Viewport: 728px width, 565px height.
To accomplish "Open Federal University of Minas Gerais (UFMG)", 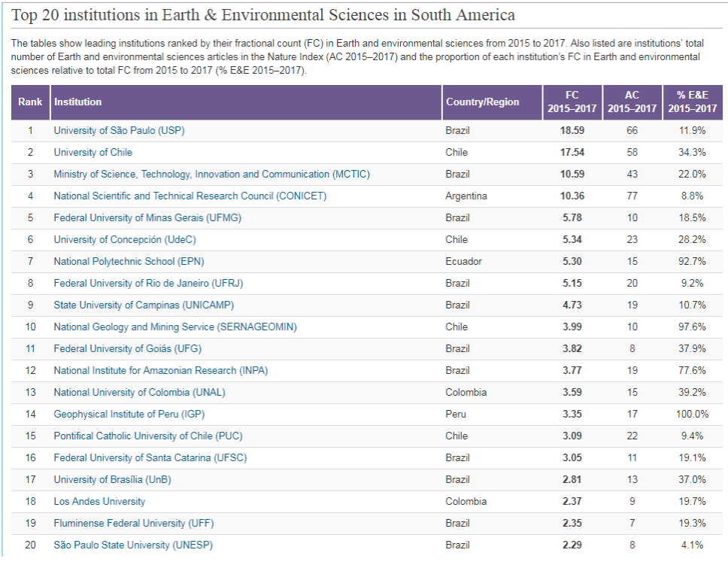I will pos(147,217).
